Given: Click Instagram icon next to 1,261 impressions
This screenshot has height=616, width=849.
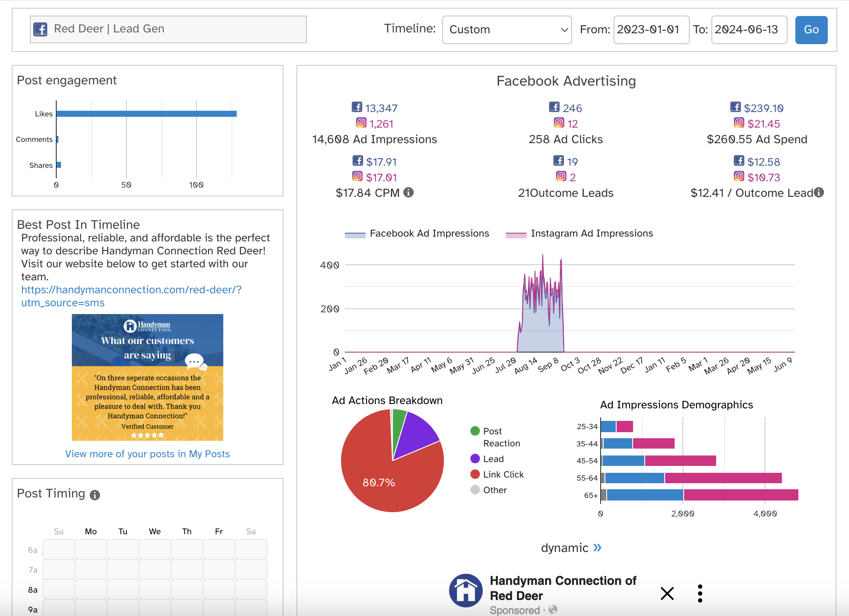Looking at the screenshot, I should point(361,122).
